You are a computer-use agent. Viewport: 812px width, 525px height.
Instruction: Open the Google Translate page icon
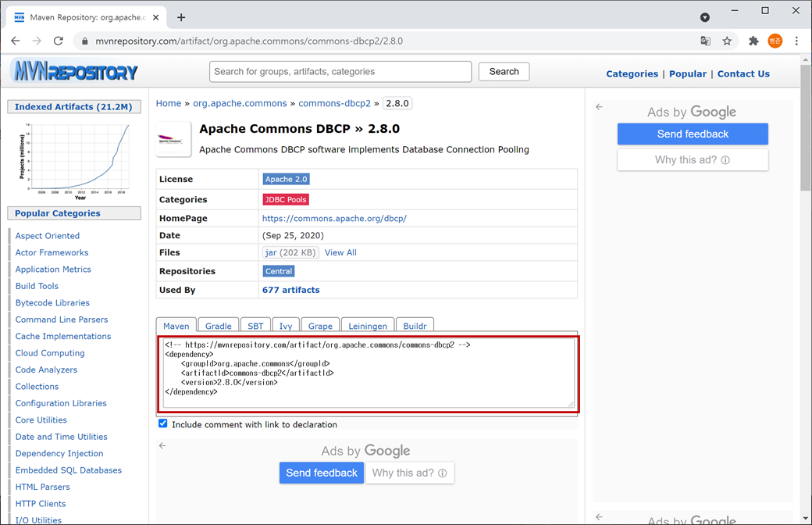pos(705,41)
